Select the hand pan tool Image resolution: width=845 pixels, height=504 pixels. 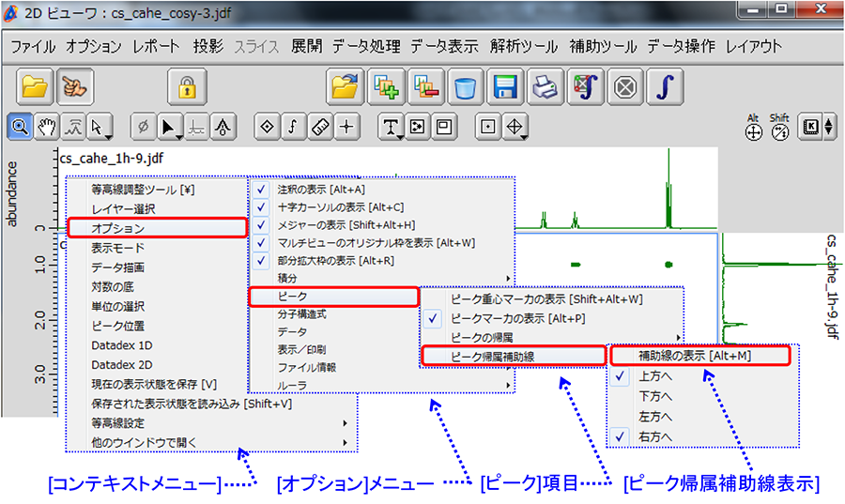(x=46, y=127)
